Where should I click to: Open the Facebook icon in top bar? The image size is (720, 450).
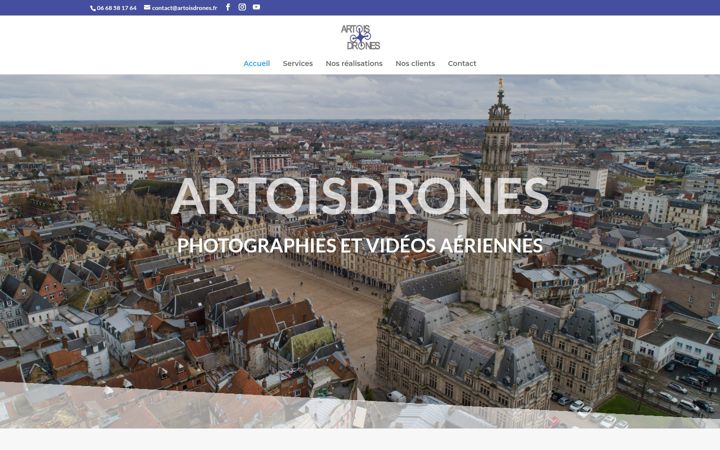tap(228, 7)
